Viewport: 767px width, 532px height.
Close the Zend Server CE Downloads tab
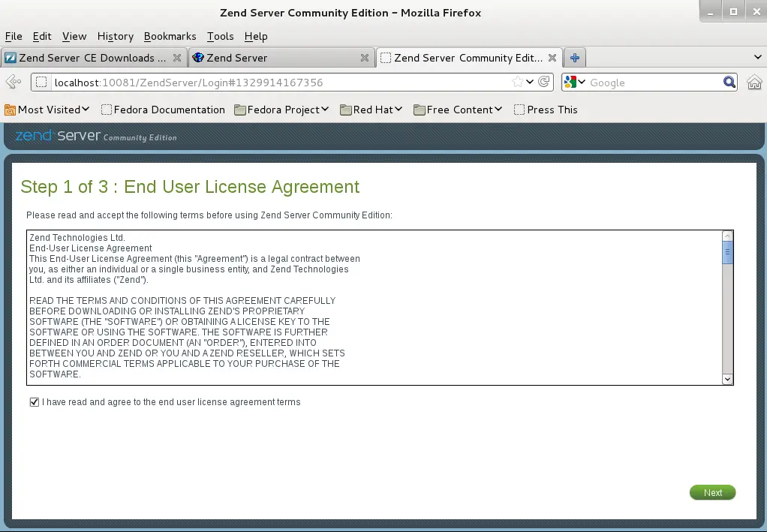pos(177,58)
